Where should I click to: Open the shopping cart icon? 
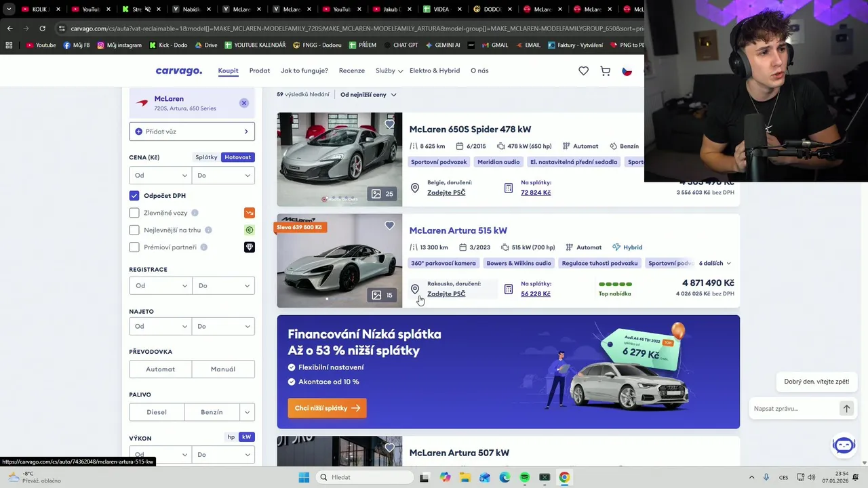point(605,70)
